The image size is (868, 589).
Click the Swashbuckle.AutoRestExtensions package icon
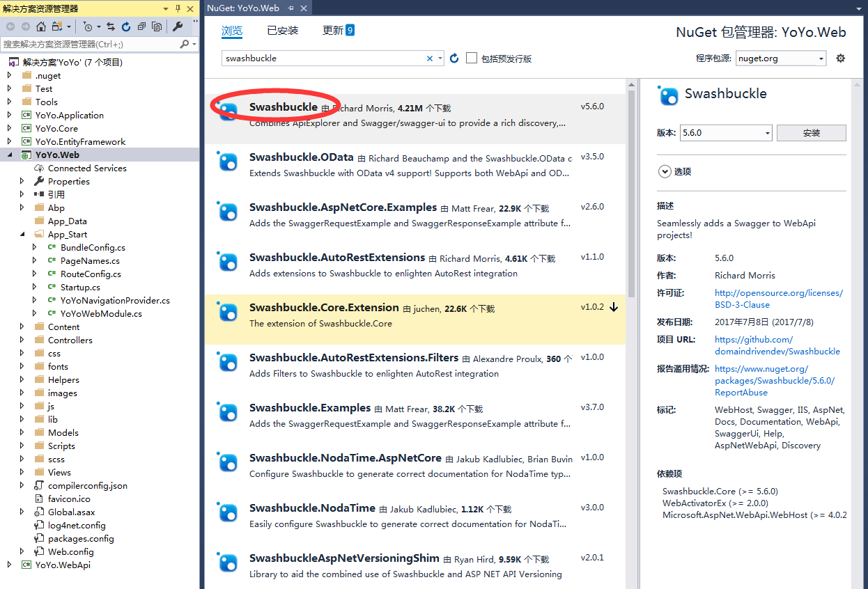tap(228, 262)
